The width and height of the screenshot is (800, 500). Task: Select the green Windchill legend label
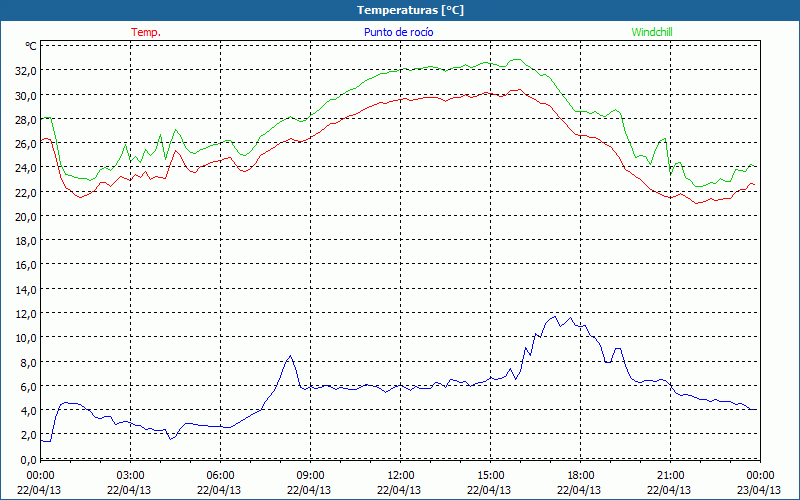pyautogui.click(x=652, y=32)
